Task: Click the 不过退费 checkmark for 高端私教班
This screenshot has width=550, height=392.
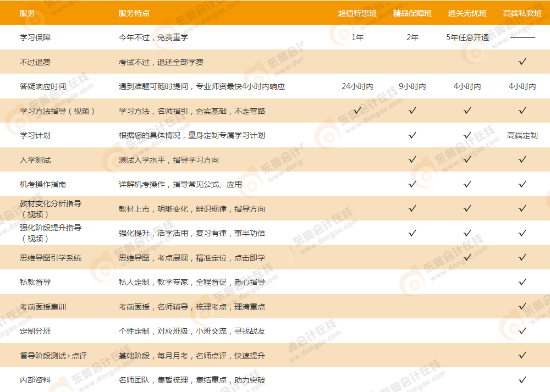Action: [x=521, y=62]
